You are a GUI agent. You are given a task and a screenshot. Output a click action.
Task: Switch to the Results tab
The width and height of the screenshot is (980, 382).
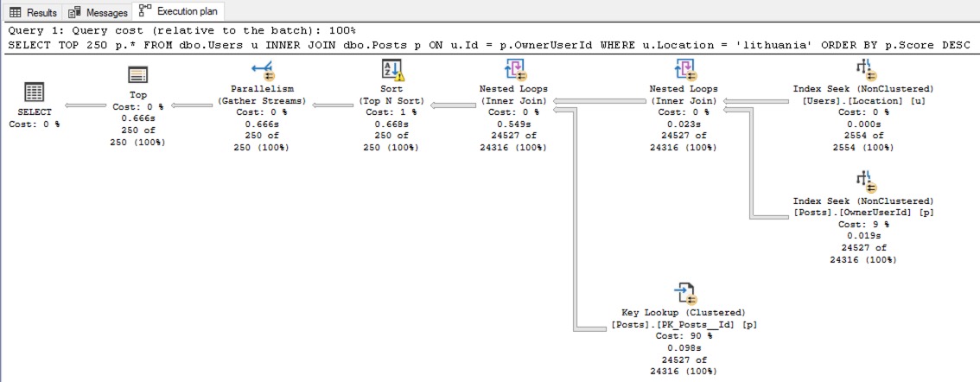(x=33, y=12)
